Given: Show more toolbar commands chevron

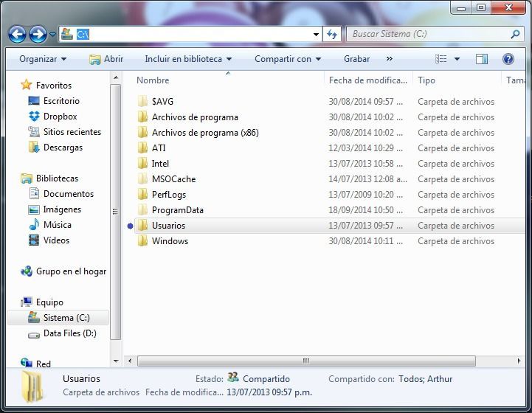Looking at the screenshot, I should [x=389, y=59].
